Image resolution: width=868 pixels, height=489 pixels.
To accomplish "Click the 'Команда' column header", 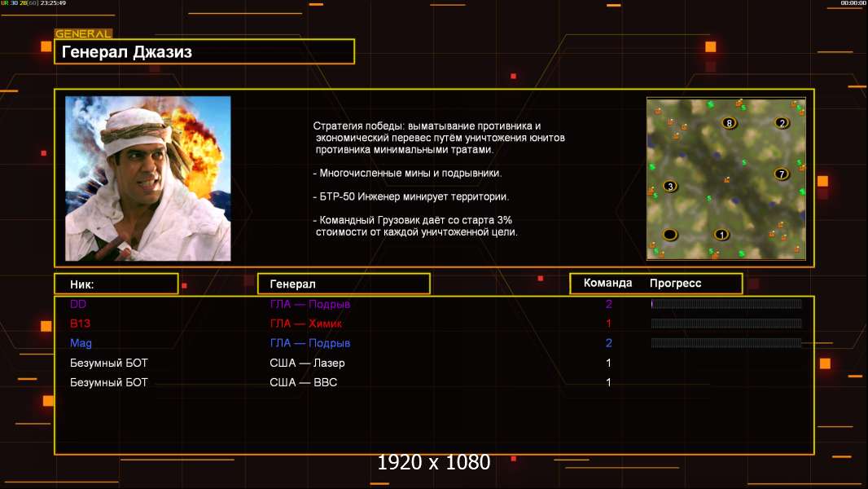I will coord(607,283).
